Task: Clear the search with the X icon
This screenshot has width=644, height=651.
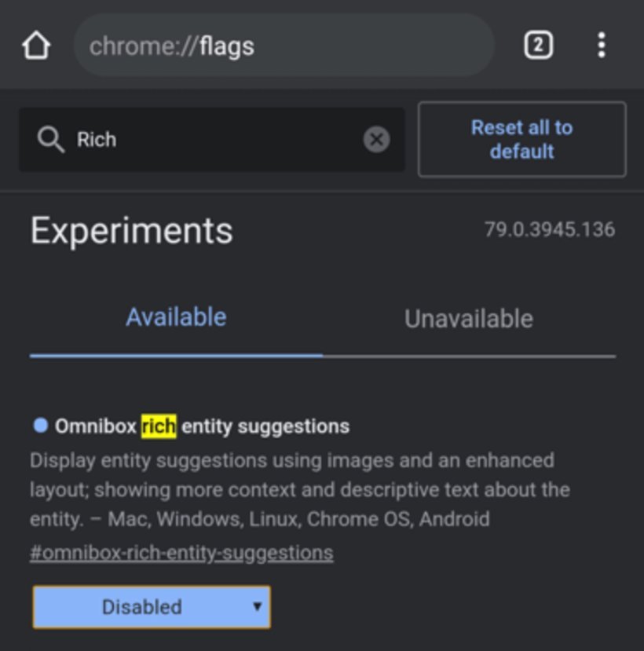Action: point(376,139)
